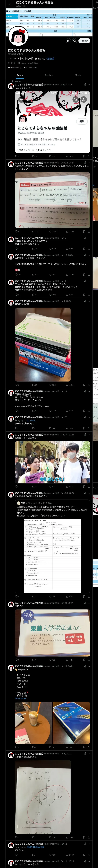Open more options on Jul 1, 2024 post
The height and width of the screenshot is (868, 98).
(x=89, y=301)
